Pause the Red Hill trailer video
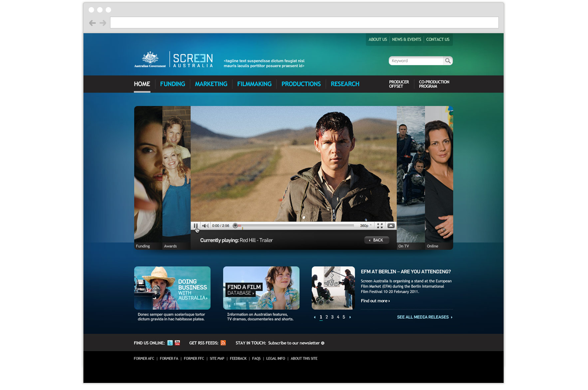The height and width of the screenshot is (390, 588). (x=195, y=226)
